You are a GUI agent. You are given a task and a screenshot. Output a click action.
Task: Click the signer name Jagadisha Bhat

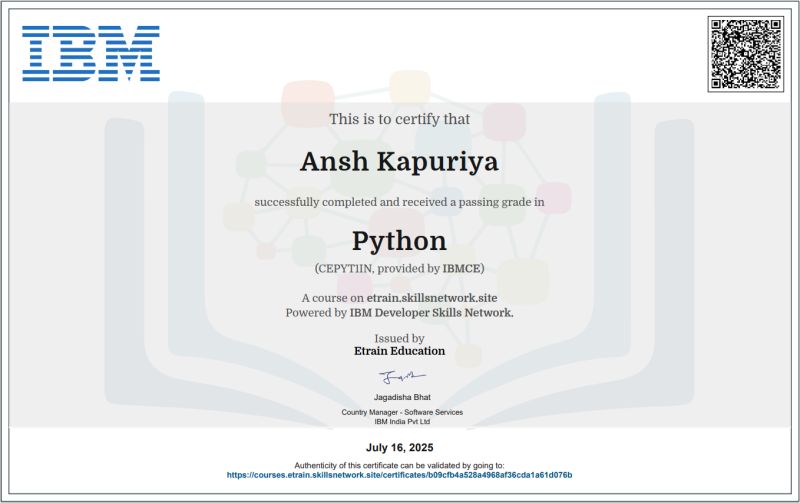tap(402, 397)
